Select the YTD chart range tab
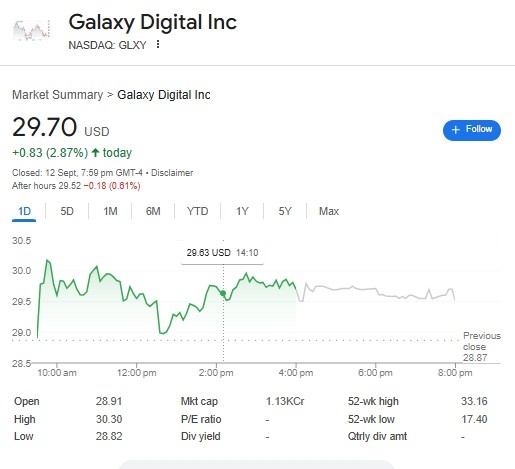 pos(197,211)
